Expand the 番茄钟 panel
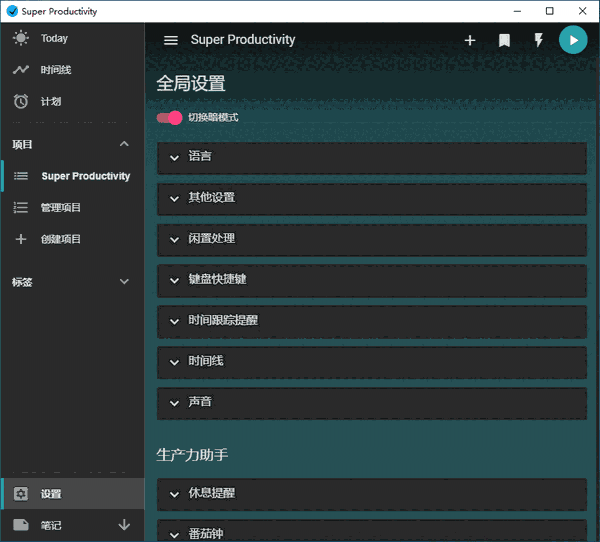 point(372,531)
